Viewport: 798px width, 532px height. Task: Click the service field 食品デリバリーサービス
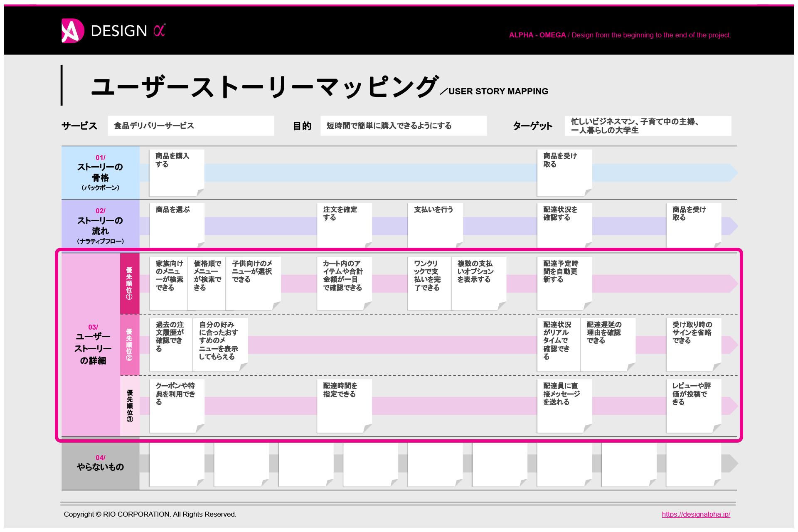[x=191, y=126]
